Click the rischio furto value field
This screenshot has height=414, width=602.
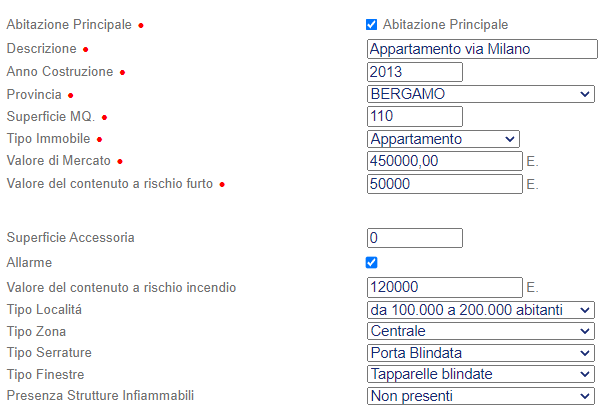pos(445,185)
